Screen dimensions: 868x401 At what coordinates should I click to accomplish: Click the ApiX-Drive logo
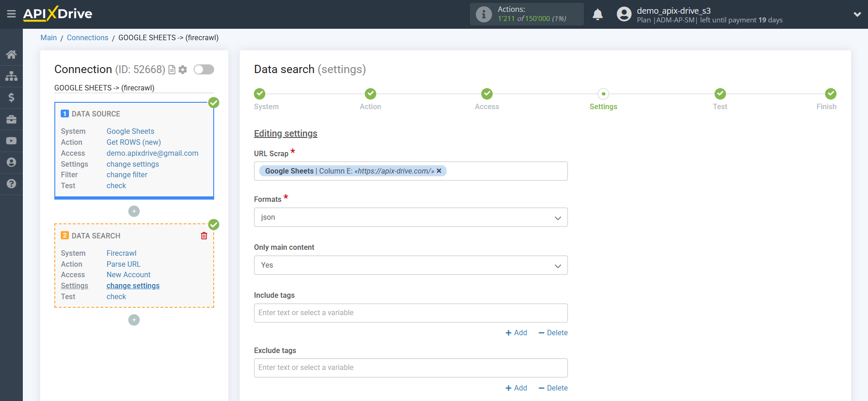(x=58, y=14)
